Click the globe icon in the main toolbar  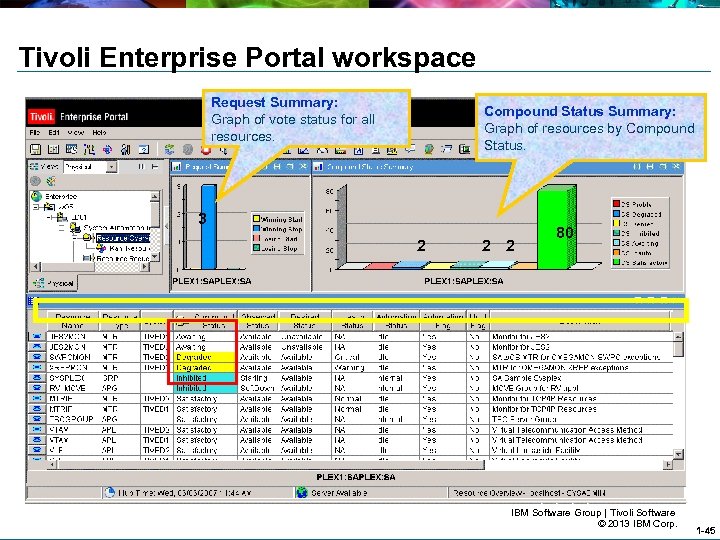[x=428, y=149]
